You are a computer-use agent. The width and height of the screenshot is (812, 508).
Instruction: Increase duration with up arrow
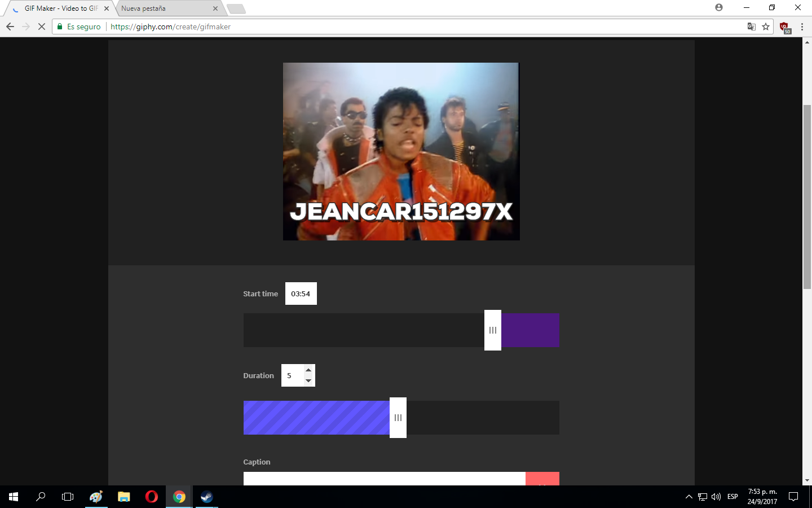click(x=308, y=370)
